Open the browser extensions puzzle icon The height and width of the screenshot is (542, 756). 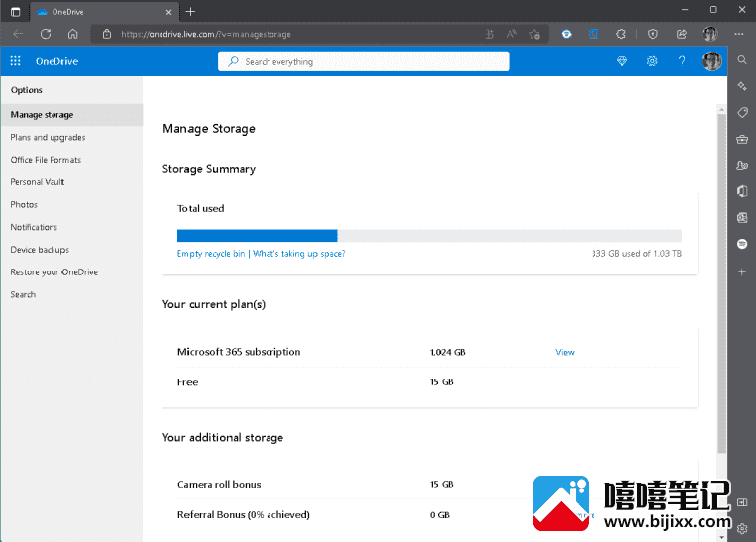[x=621, y=34]
